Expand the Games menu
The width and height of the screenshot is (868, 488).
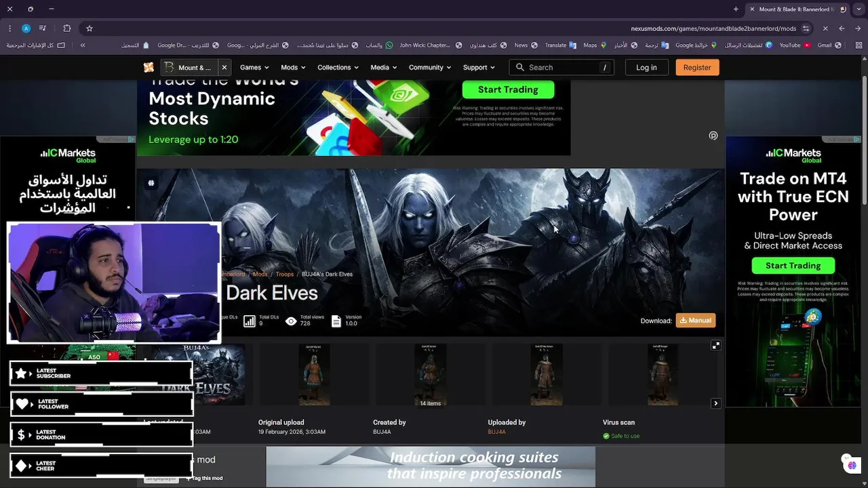point(254,67)
